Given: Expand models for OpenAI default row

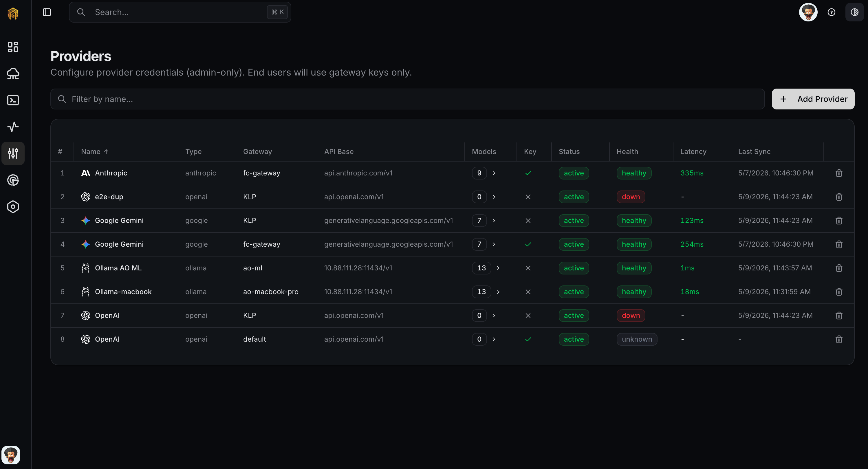Looking at the screenshot, I should tap(494, 339).
